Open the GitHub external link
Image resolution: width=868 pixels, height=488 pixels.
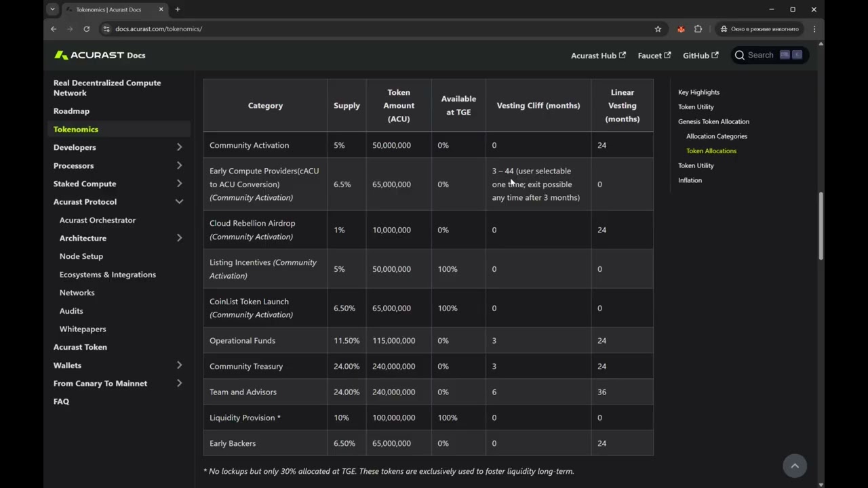[x=701, y=56]
